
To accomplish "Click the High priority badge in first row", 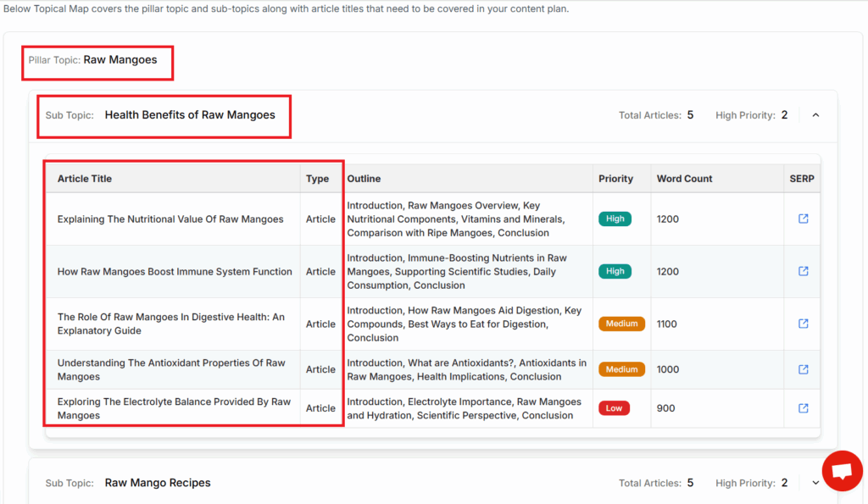I will click(615, 219).
